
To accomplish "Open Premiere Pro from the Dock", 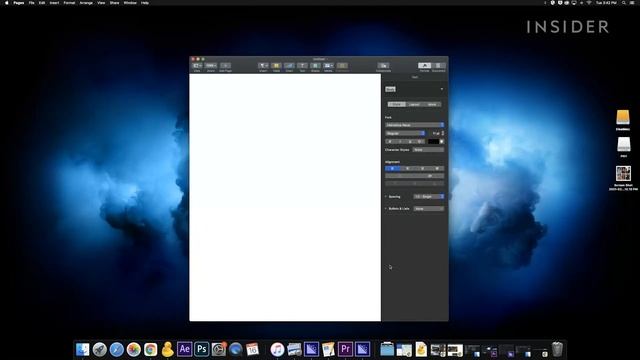I will [x=345, y=349].
